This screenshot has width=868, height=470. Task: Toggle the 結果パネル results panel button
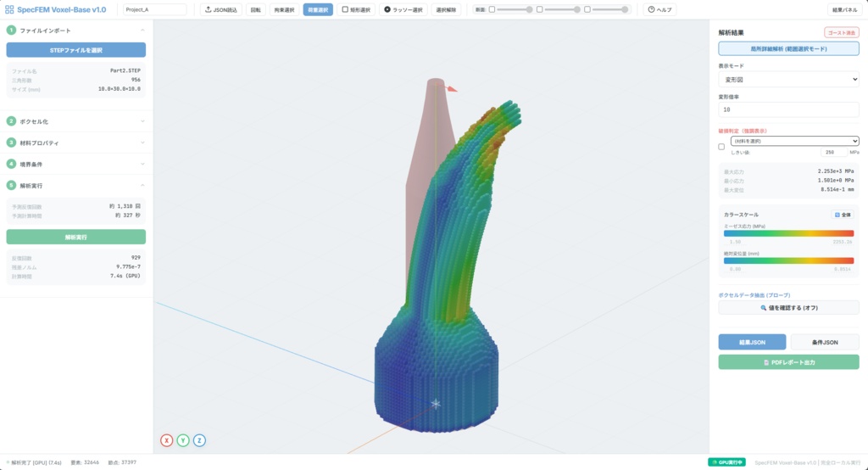click(844, 9)
